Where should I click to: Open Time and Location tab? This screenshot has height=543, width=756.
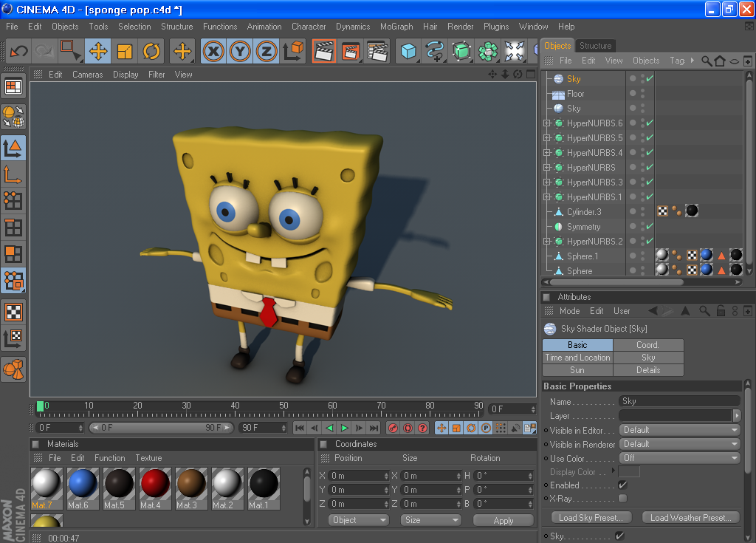577,358
